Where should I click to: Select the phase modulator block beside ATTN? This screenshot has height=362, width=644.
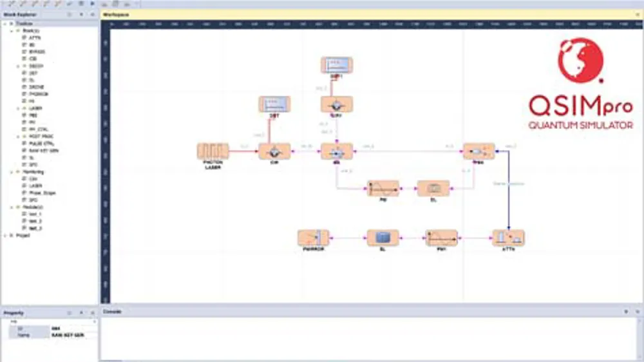[x=441, y=238]
